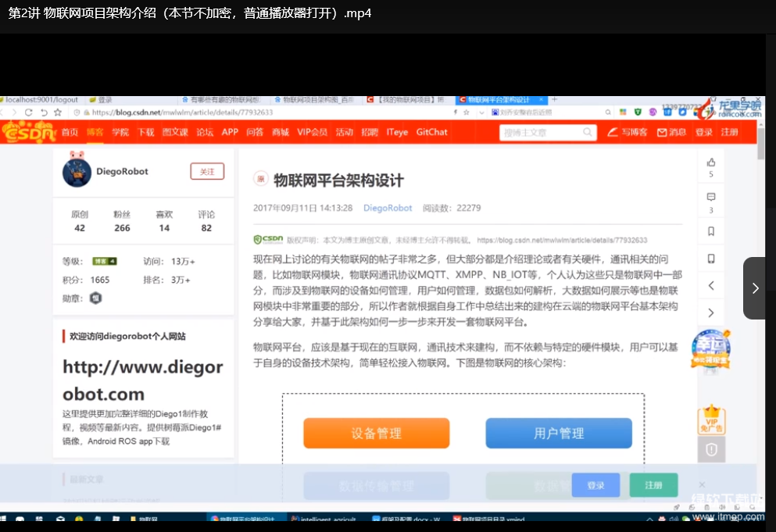776x532 pixels.
Task: Click the green 注册 button in bottom banner
Action: click(x=653, y=485)
